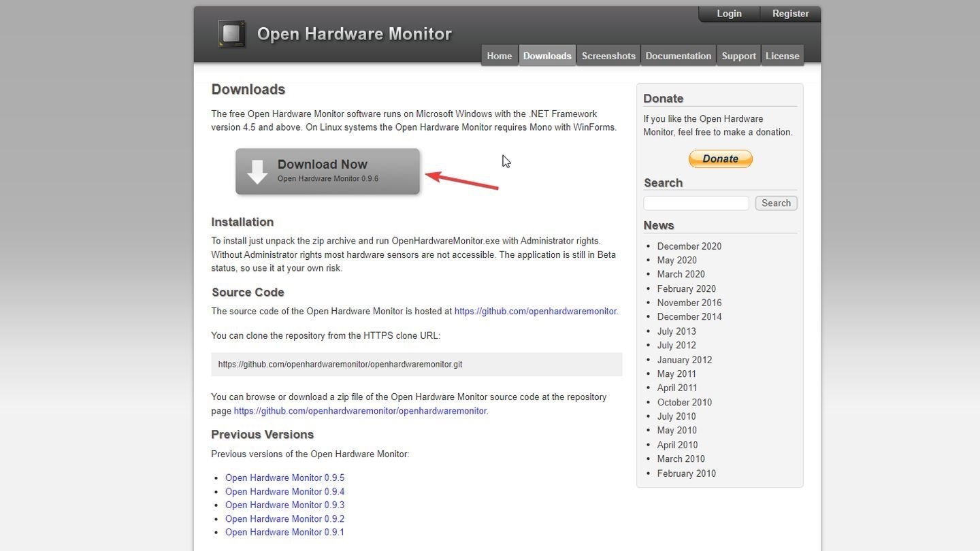This screenshot has width=980, height=551.
Task: Open Open Hardware Monitor 0.9.5 link
Action: (x=284, y=478)
